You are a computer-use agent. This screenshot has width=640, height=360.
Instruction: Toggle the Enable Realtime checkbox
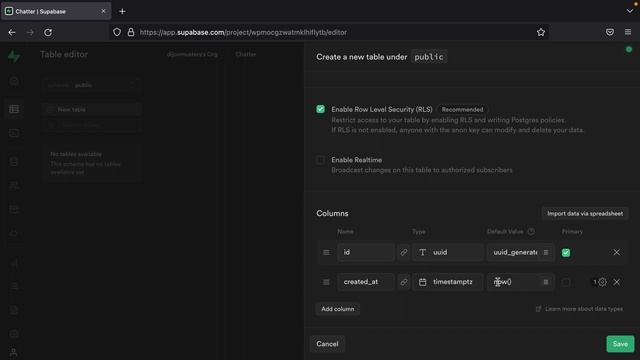pos(320,160)
